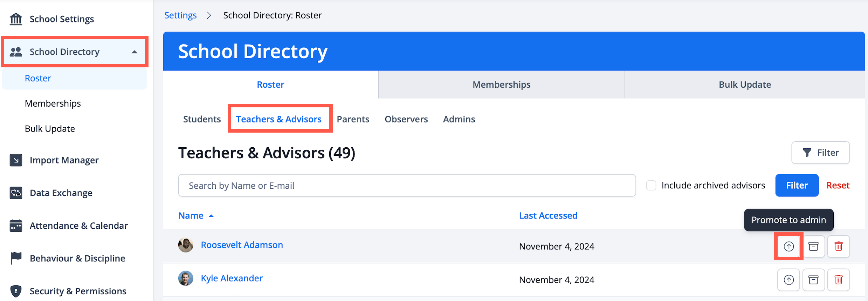Screen dimensions: 868x301
Task: Delete Kyle Alexander with trash icon
Action: (838, 280)
